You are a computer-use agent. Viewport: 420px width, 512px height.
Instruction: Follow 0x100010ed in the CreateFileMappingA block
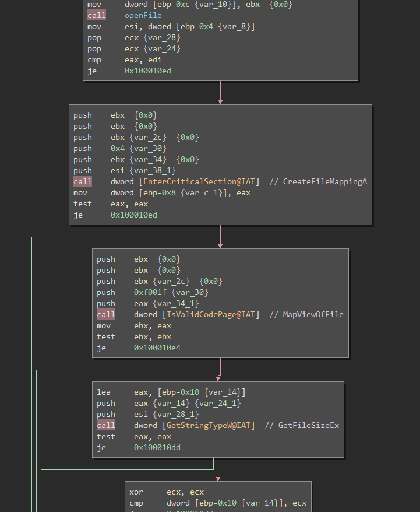point(134,215)
